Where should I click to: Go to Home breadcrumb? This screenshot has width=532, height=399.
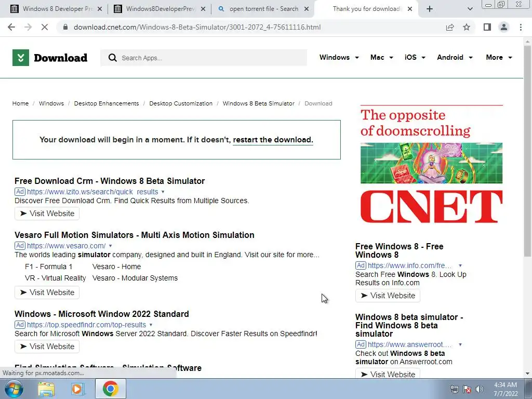[20, 103]
